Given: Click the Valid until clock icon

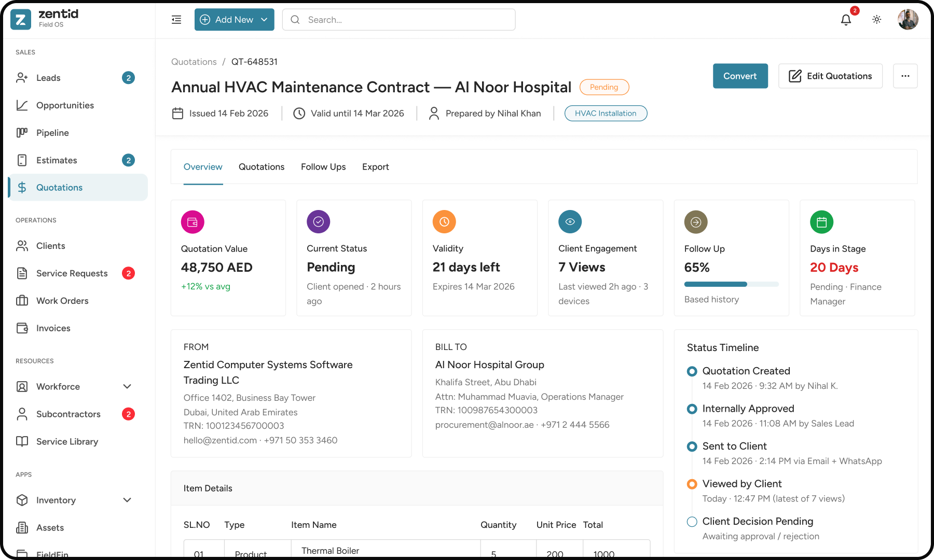Looking at the screenshot, I should click(299, 113).
